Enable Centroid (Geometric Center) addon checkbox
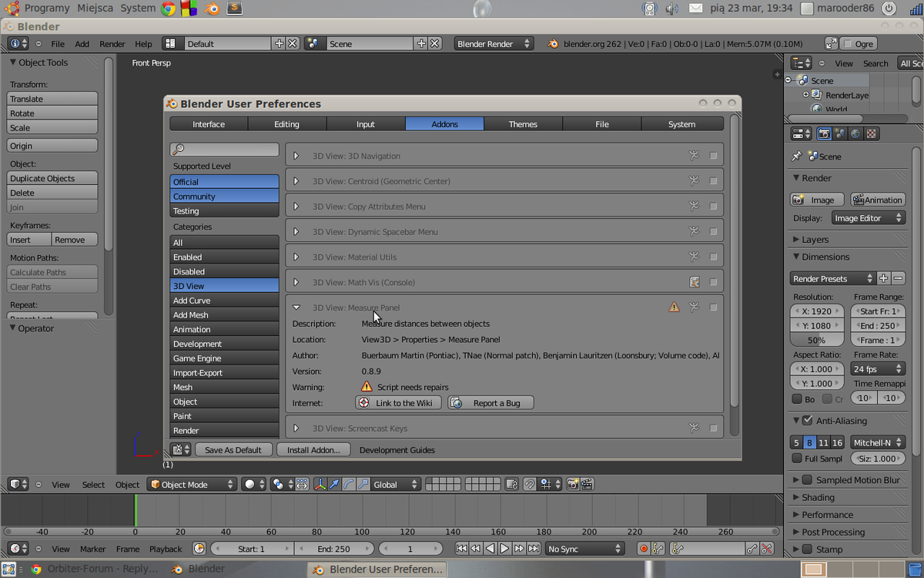 click(x=713, y=181)
